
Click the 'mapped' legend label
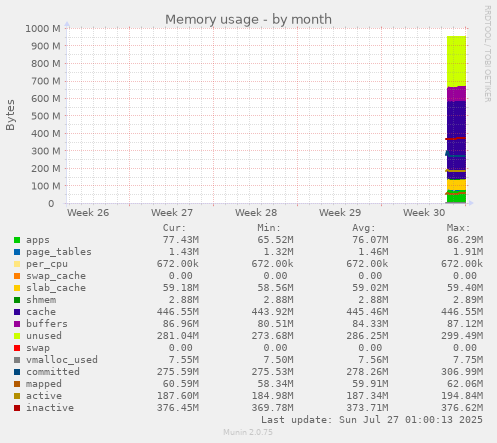pos(44,384)
